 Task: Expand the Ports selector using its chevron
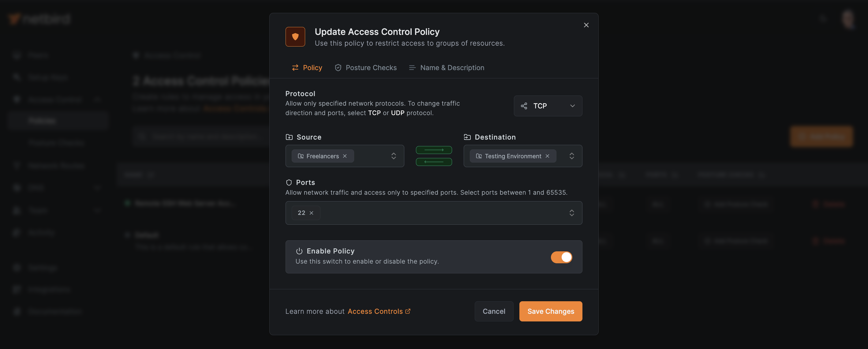(572, 213)
